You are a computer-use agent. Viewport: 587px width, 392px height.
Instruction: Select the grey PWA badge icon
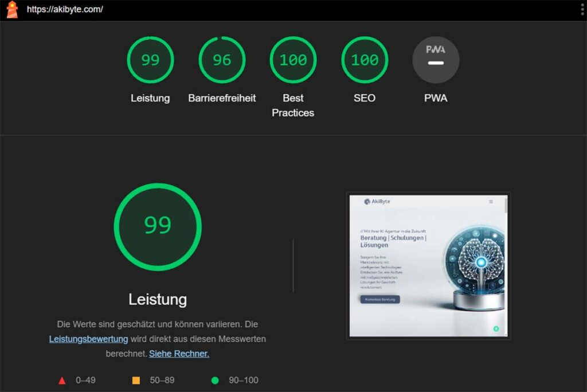tap(436, 60)
